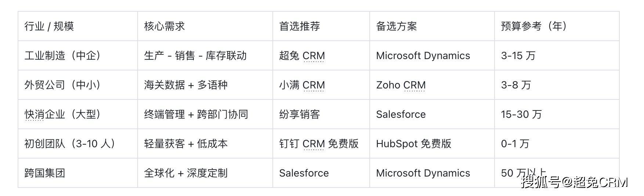The width and height of the screenshot is (644, 196).
Task: Click the 外贸公司（中小）cell
Action: point(62,85)
